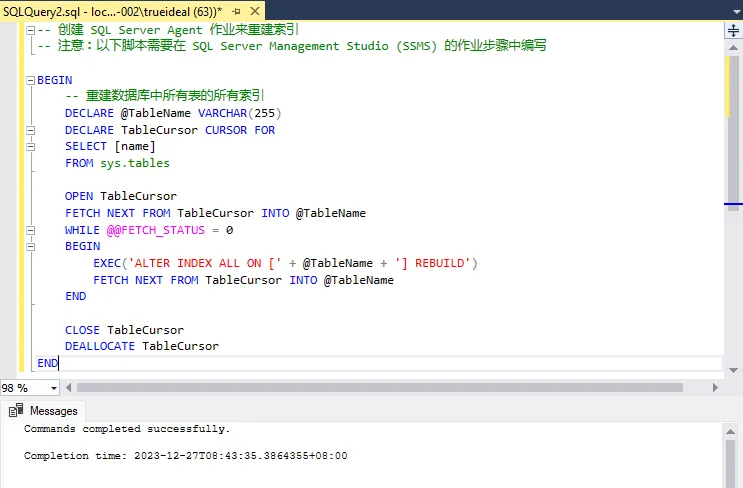Click the gear icon at top right
Viewport: 743px width, 488px height.
[x=731, y=9]
